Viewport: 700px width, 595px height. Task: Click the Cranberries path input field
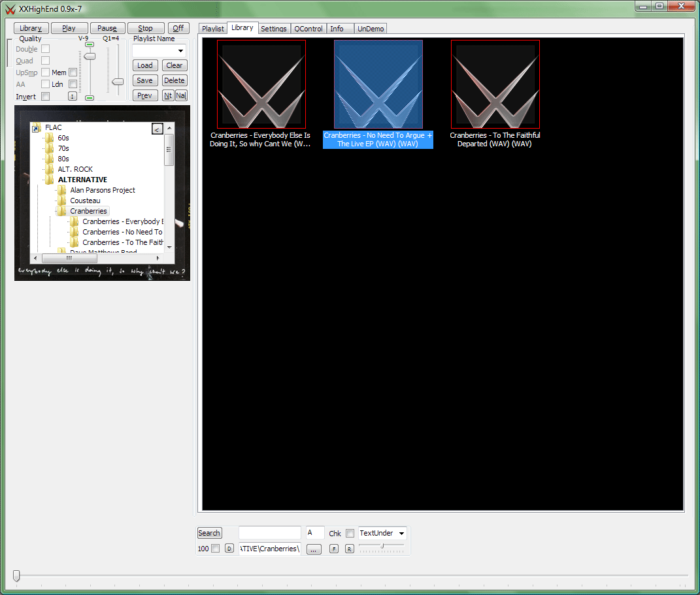[x=270, y=549]
